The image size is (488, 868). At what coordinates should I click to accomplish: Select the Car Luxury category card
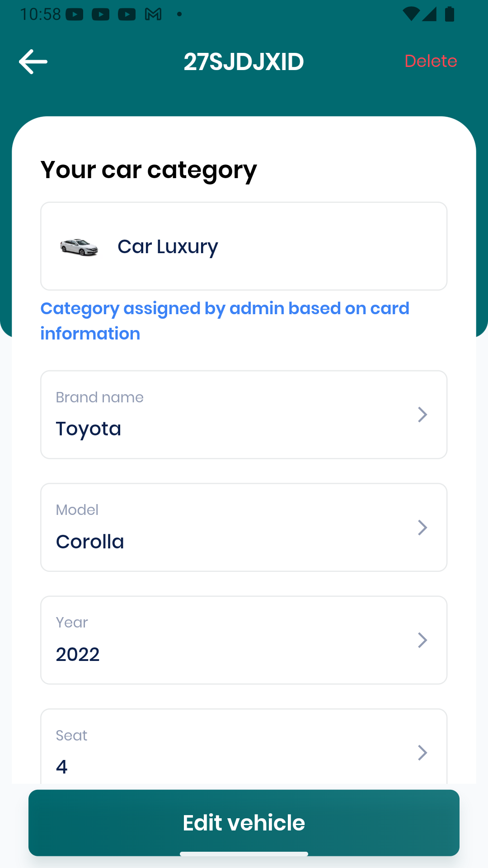click(244, 246)
